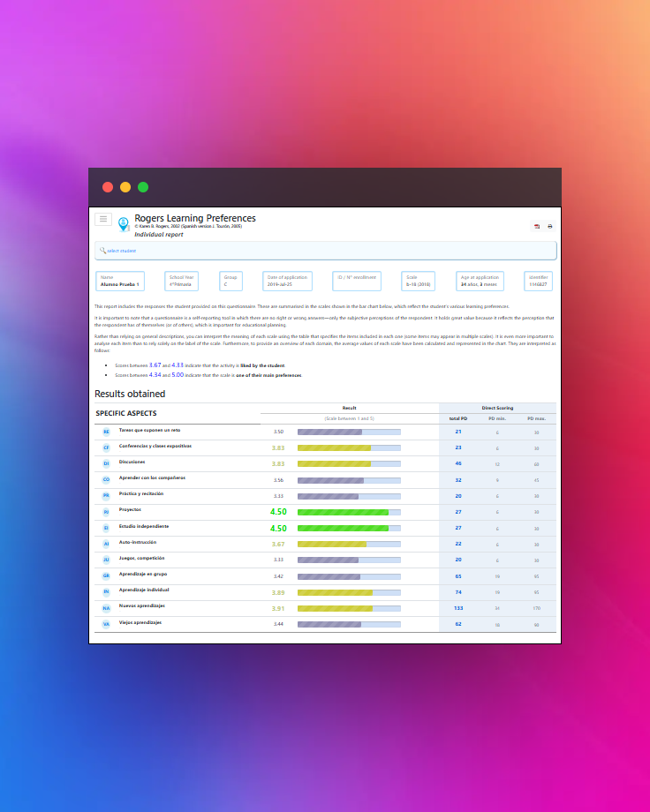The width and height of the screenshot is (650, 812).
Task: Click the Rogers Learning Preferences logo icon
Action: (124, 224)
